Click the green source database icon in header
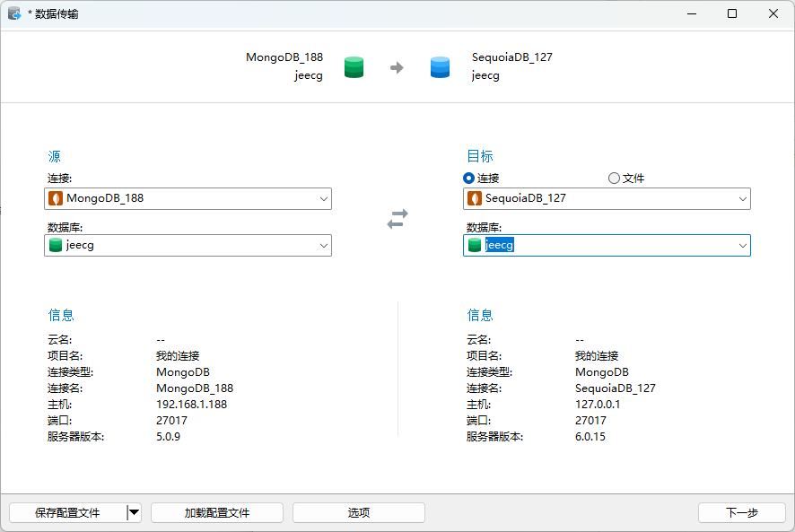This screenshot has width=795, height=532. [x=354, y=67]
